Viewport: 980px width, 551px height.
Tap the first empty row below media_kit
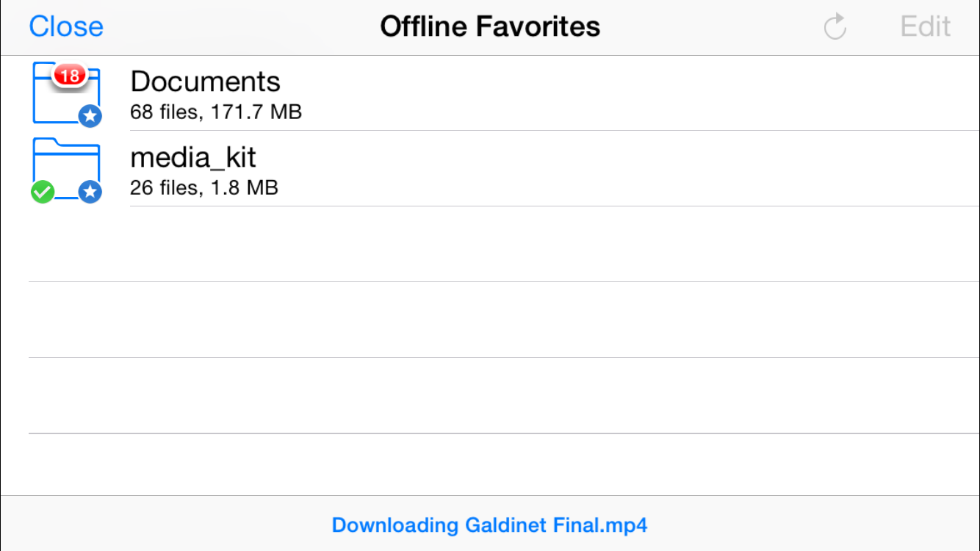click(504, 244)
